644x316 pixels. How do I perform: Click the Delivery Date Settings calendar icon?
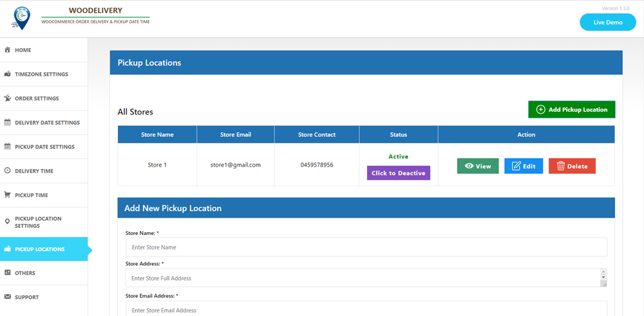click(x=8, y=122)
